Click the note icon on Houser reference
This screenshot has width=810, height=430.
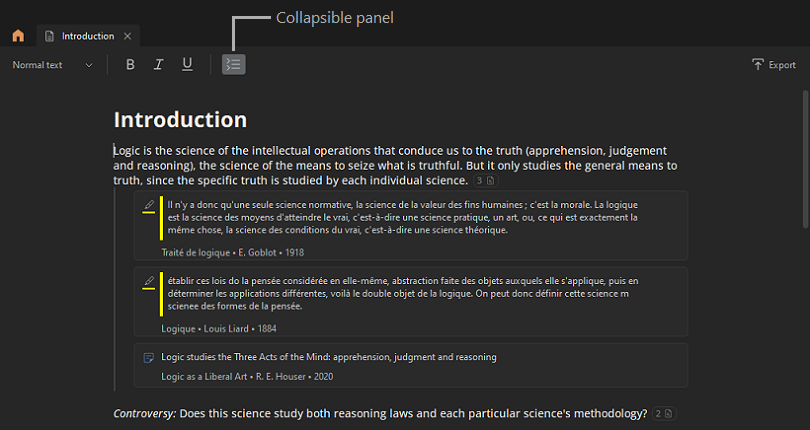[148, 357]
